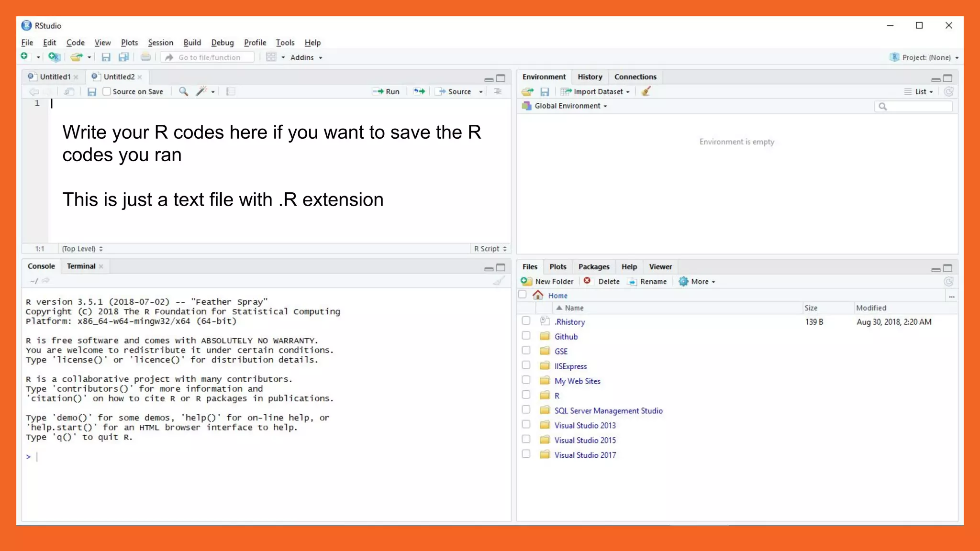The width and height of the screenshot is (980, 551).
Task: Expand the Source button dropdown arrow
Action: coord(481,92)
